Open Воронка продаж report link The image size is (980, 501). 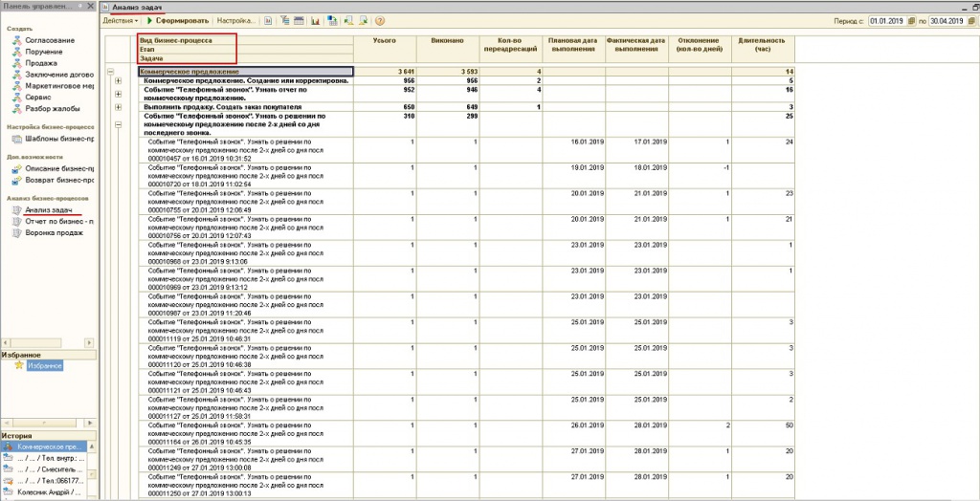tap(54, 233)
